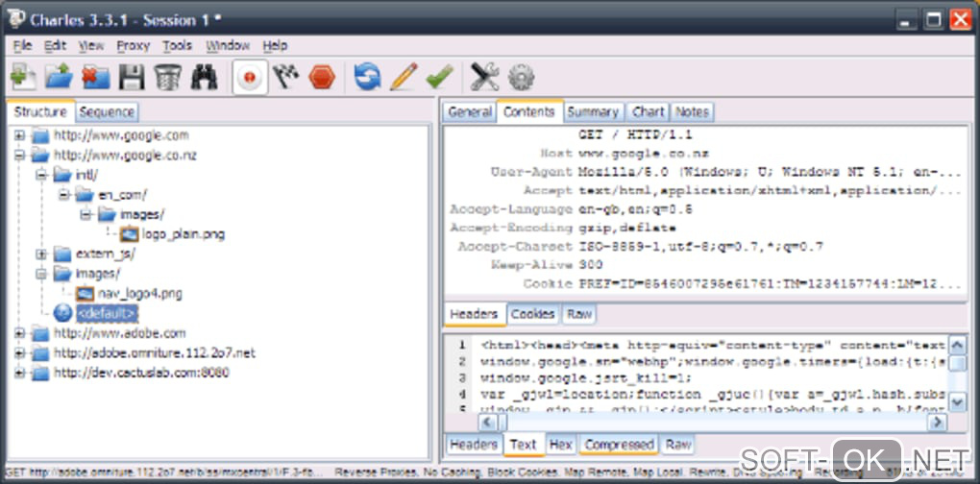980x484 pixels.
Task: Collapse images/ folder containing nav_logo4.png
Action: pos(42,274)
